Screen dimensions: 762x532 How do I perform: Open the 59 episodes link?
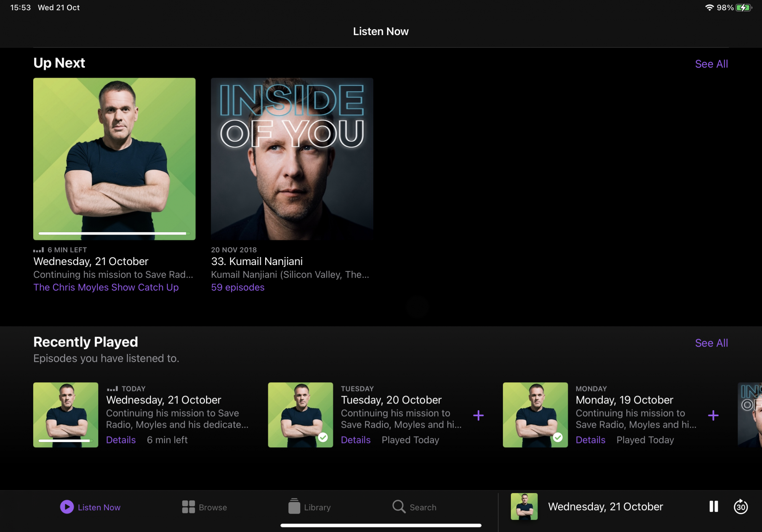238,287
